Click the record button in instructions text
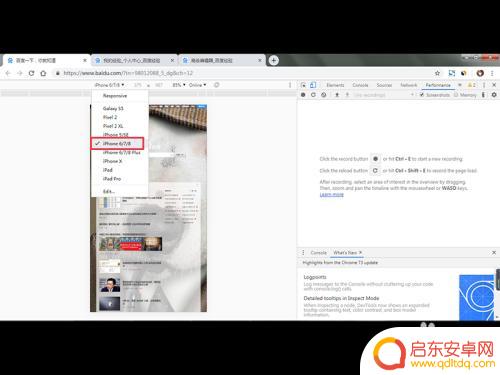 pyautogui.click(x=375, y=159)
